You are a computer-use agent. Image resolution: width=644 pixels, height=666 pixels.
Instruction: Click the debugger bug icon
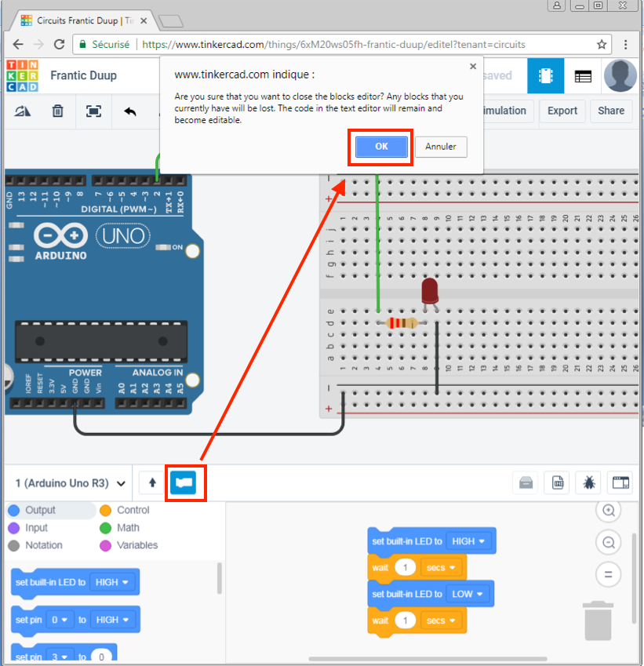(589, 483)
